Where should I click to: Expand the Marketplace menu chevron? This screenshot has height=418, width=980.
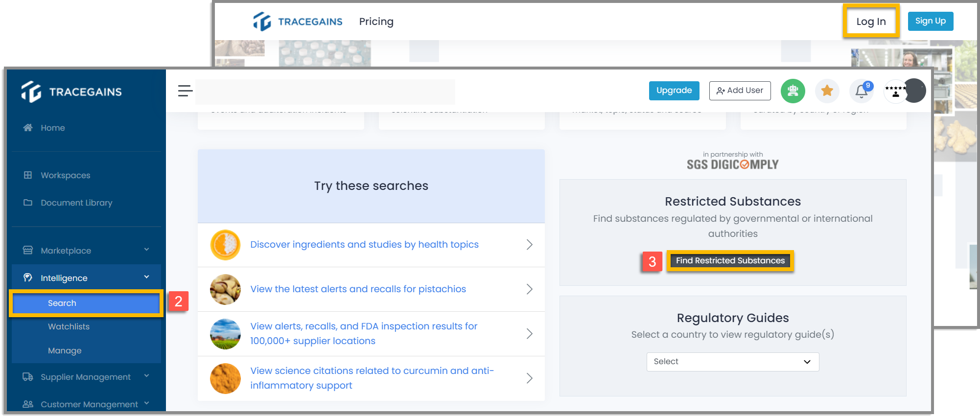click(x=146, y=250)
